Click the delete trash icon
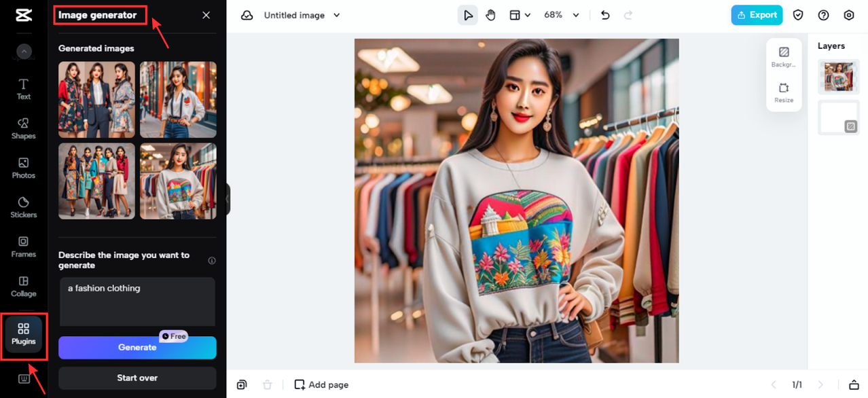 coord(268,384)
